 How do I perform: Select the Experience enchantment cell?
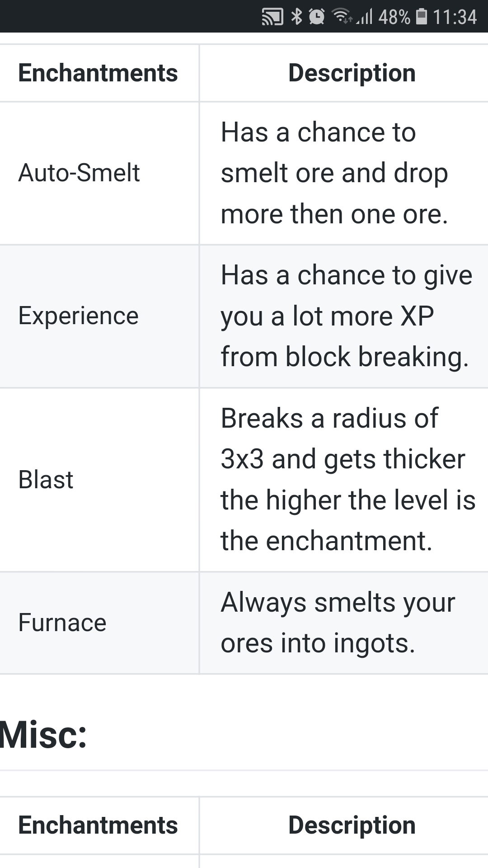[78, 316]
